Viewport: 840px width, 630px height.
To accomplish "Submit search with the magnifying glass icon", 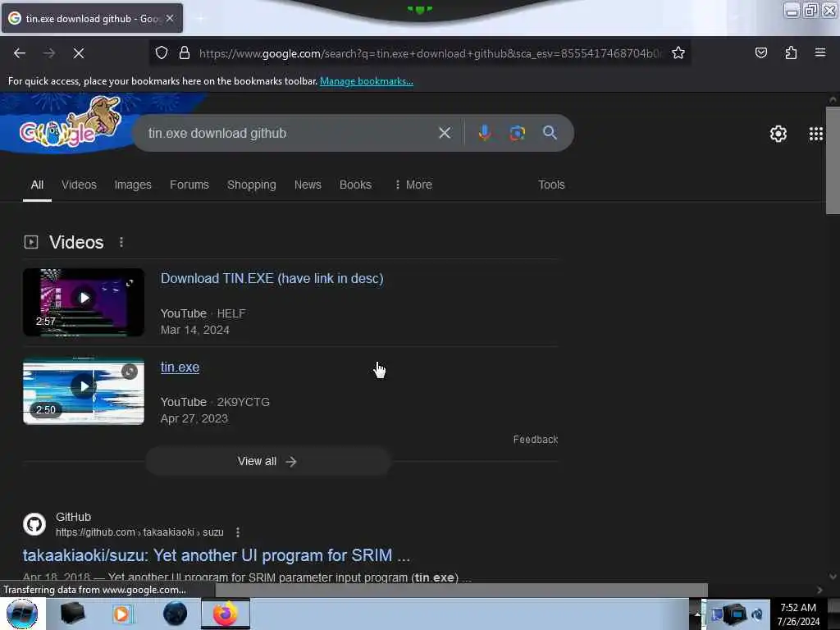I will pos(550,133).
